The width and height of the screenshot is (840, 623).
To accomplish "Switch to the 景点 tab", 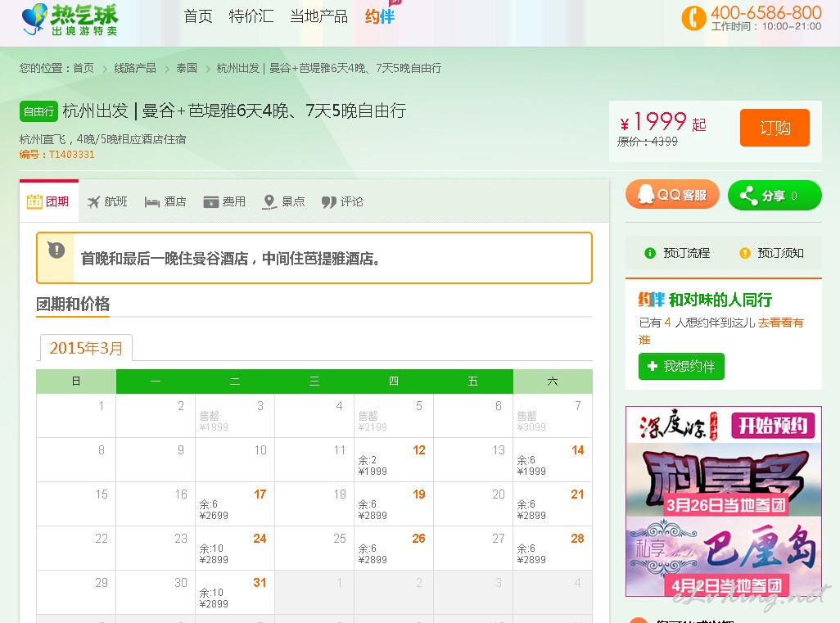I will click(283, 202).
